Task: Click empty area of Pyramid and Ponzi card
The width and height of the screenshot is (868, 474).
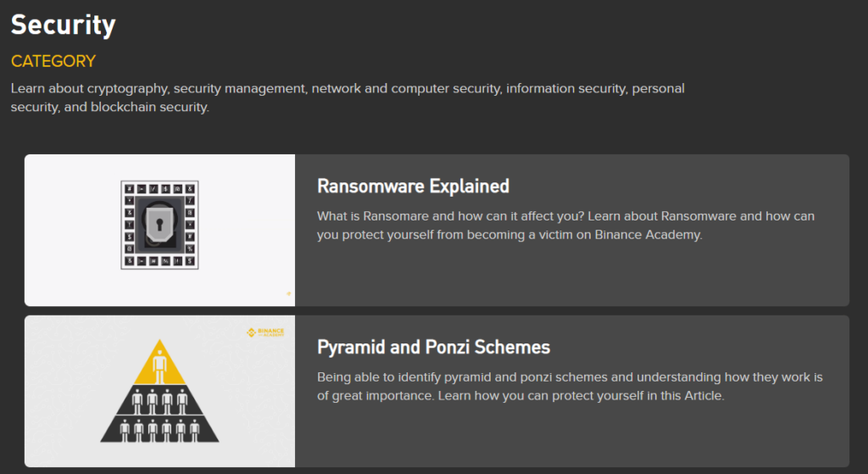Action: pyautogui.click(x=570, y=438)
